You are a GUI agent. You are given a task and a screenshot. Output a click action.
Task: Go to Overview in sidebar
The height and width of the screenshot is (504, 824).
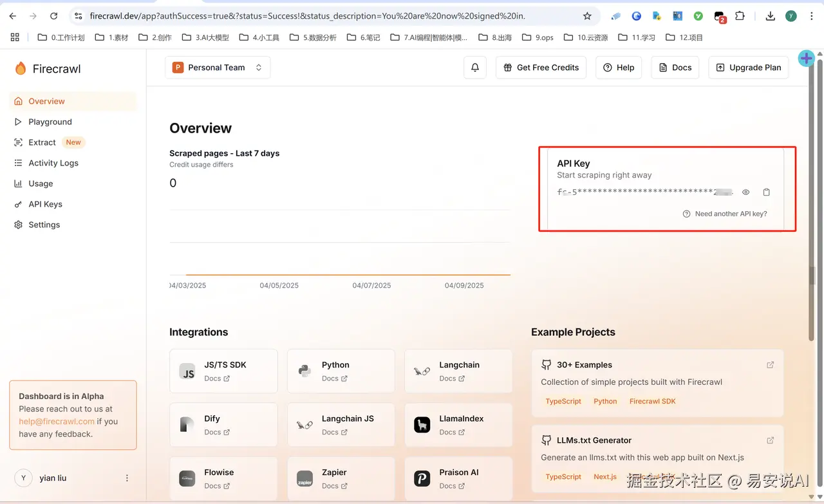pos(73,101)
